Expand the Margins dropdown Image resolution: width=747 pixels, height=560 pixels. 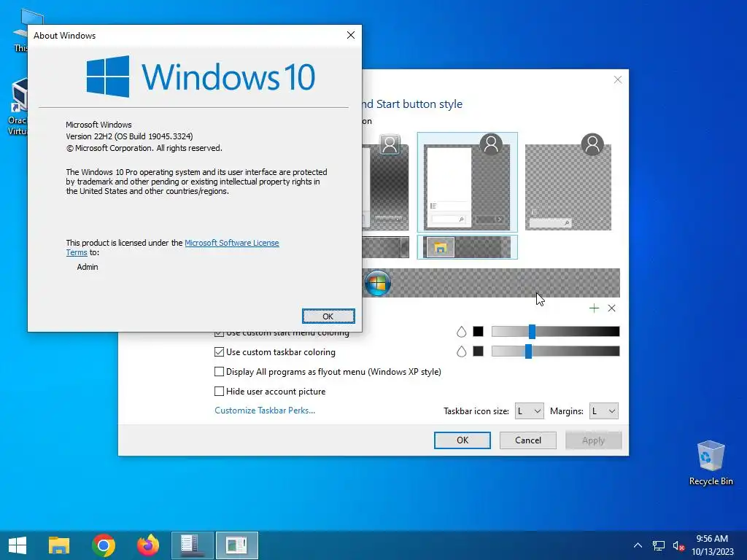pos(603,411)
